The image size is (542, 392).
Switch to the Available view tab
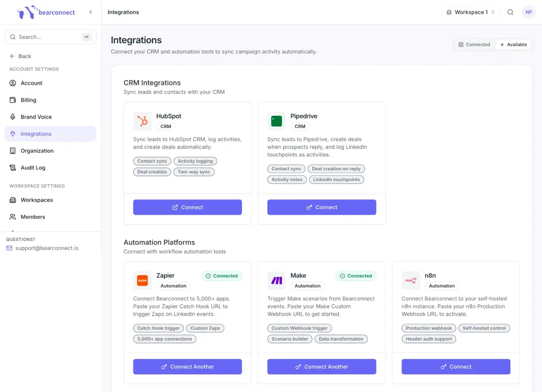click(x=514, y=45)
